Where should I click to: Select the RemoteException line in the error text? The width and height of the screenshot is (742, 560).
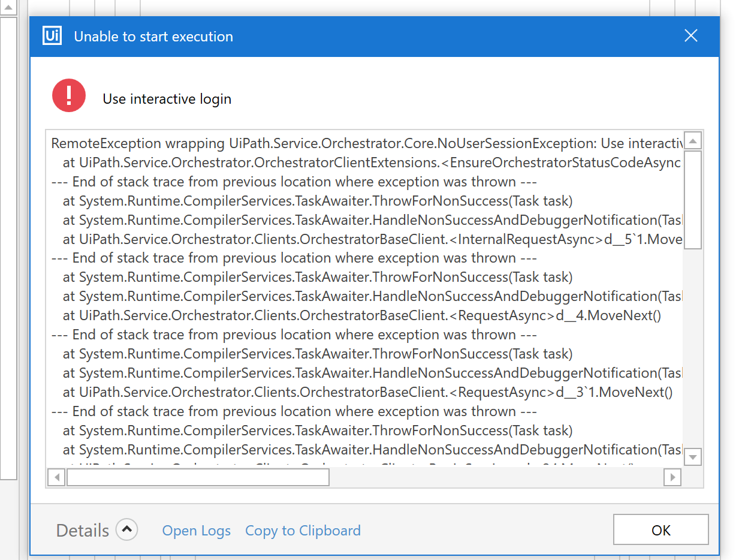click(x=300, y=143)
